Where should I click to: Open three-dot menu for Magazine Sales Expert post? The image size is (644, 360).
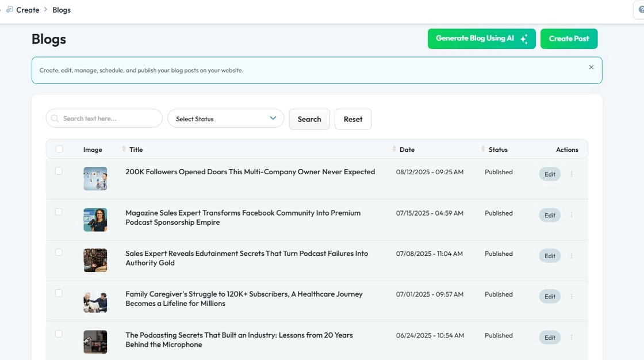click(x=572, y=215)
